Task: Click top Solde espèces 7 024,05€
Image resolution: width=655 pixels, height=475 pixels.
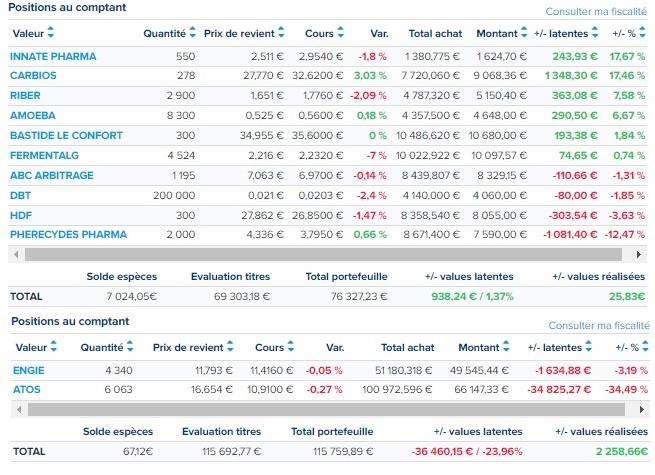Action: [x=132, y=297]
